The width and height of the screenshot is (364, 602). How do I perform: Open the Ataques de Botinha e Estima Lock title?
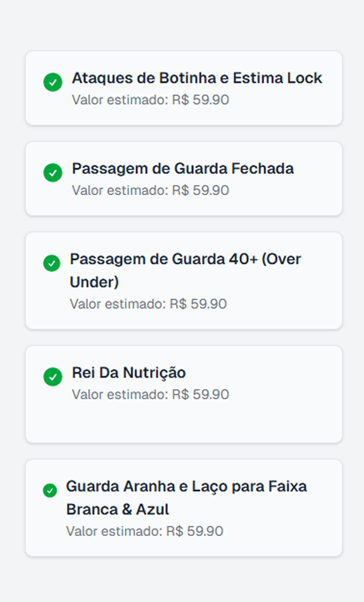197,78
